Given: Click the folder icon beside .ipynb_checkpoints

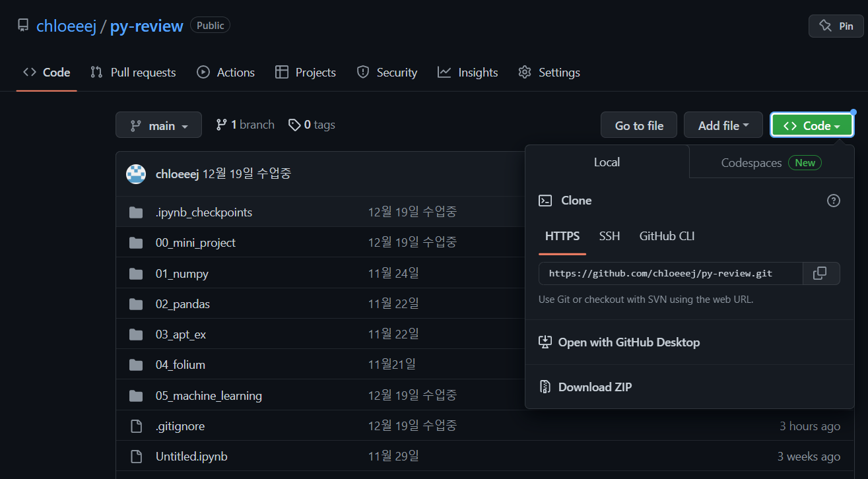Looking at the screenshot, I should tap(136, 212).
